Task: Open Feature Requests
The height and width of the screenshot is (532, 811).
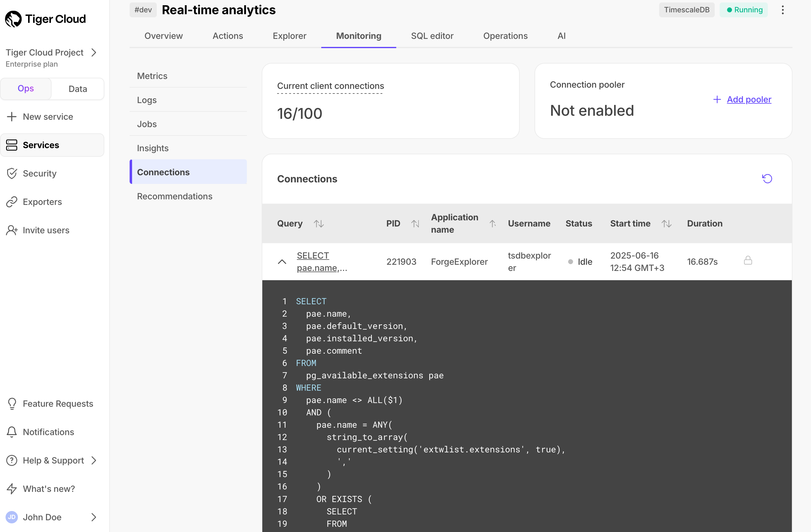Action: (x=52, y=404)
